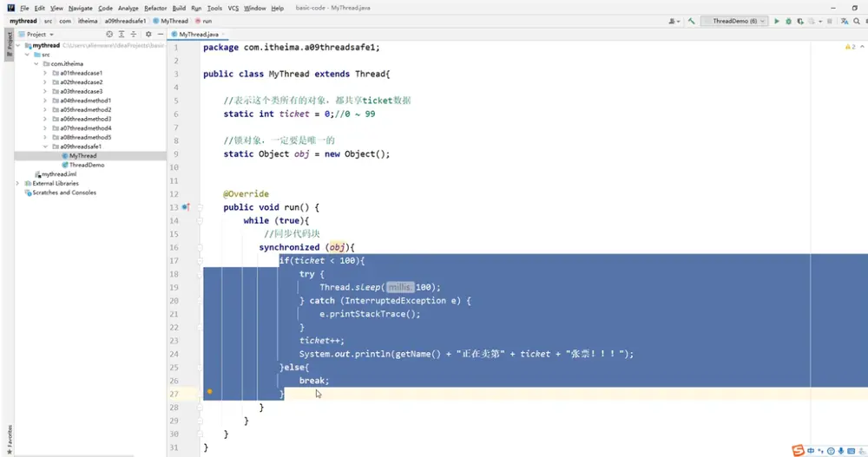Collapse the com.itheima package node
The height and width of the screenshot is (457, 868).
(x=36, y=63)
